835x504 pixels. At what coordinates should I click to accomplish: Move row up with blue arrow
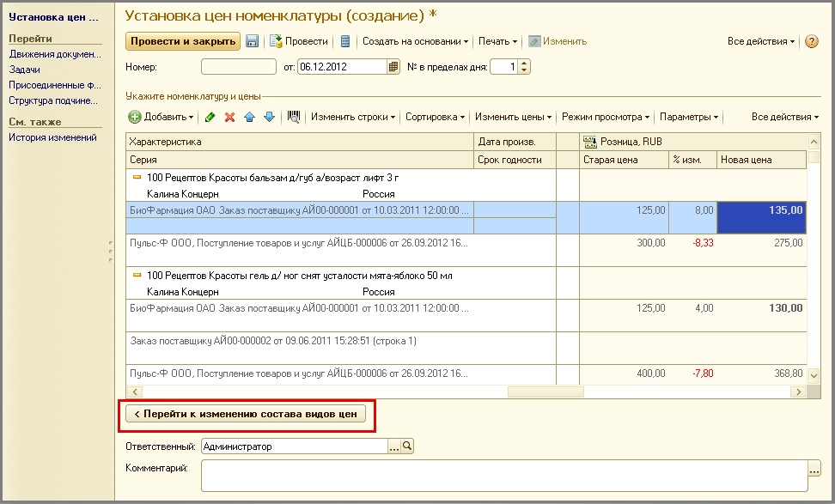click(249, 117)
